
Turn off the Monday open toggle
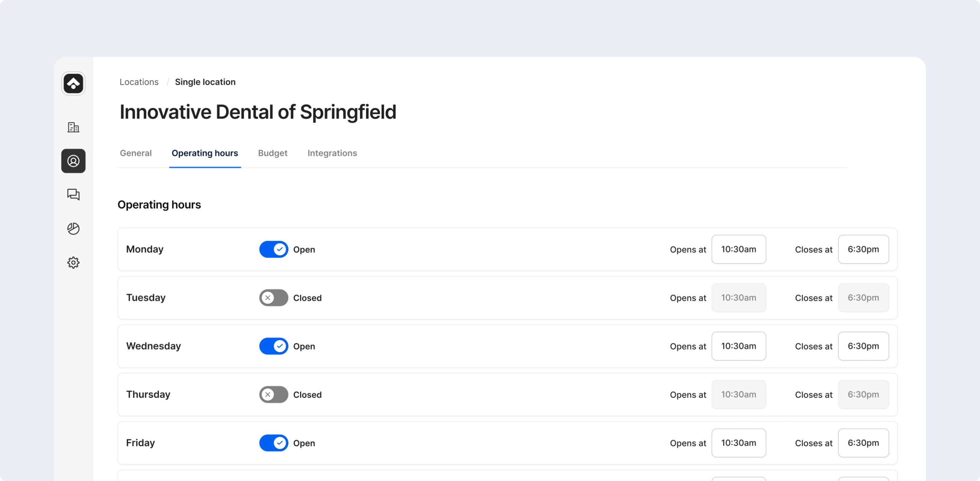274,249
